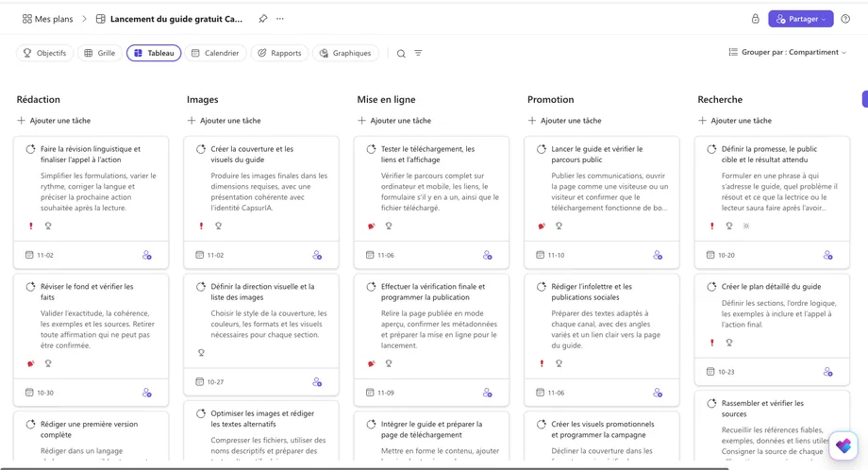Click the Recherche column header
Image resolution: width=868 pixels, height=470 pixels.
(720, 100)
